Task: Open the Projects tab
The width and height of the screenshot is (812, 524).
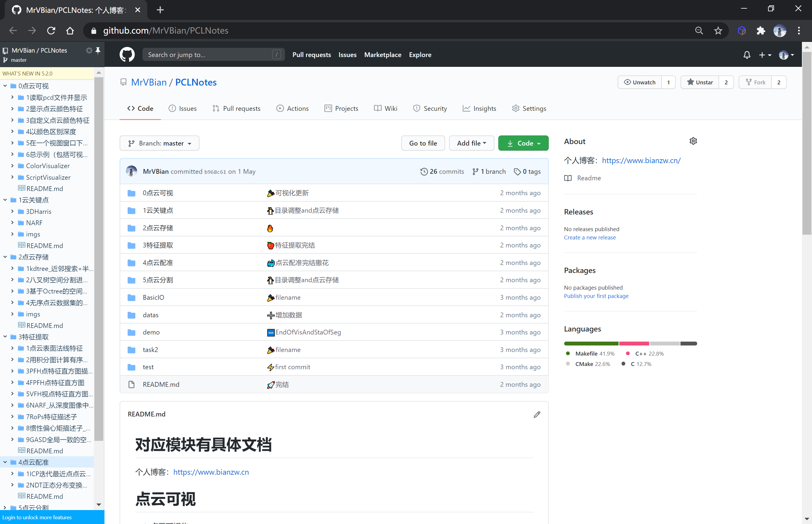Action: pos(341,108)
